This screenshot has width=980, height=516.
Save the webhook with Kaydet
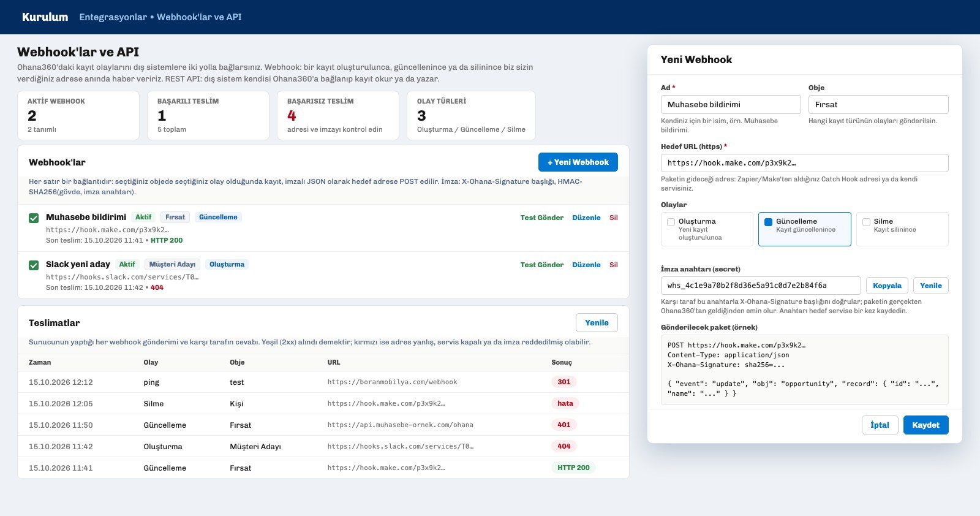click(x=925, y=425)
